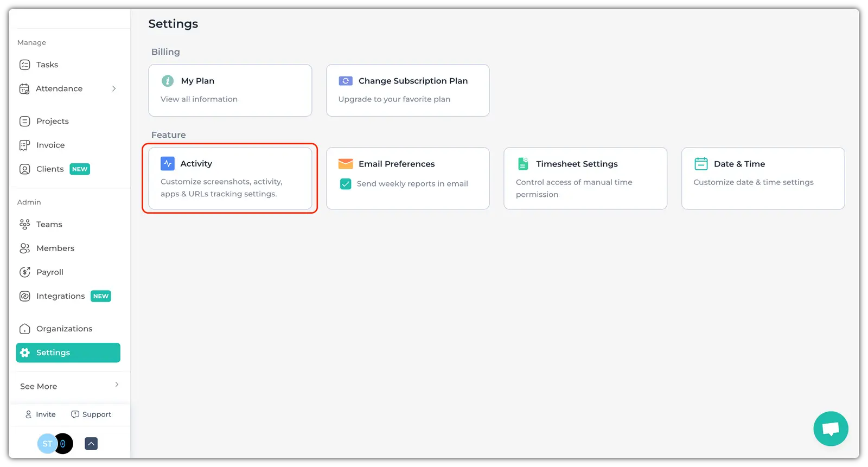Click the Payroll dollar icon in sidebar
Image resolution: width=868 pixels, height=467 pixels.
click(25, 272)
